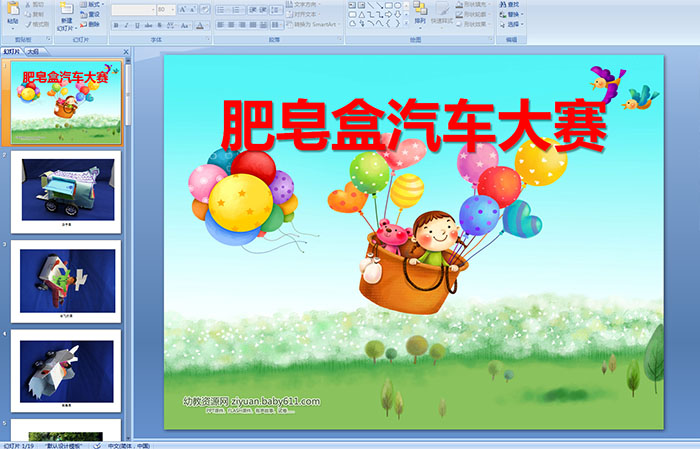Select slide 2 thumbnail with box car
This screenshot has height=449, width=700.
(x=66, y=192)
